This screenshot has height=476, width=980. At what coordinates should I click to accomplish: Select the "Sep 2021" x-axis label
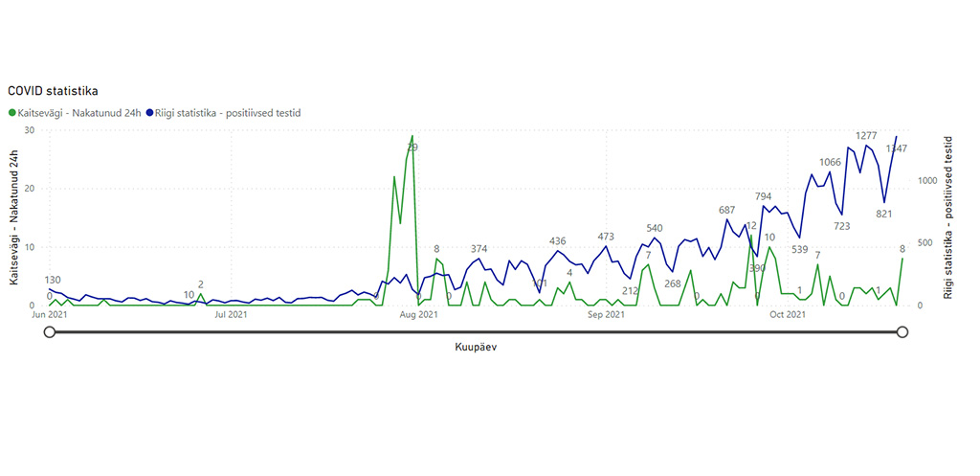point(606,313)
